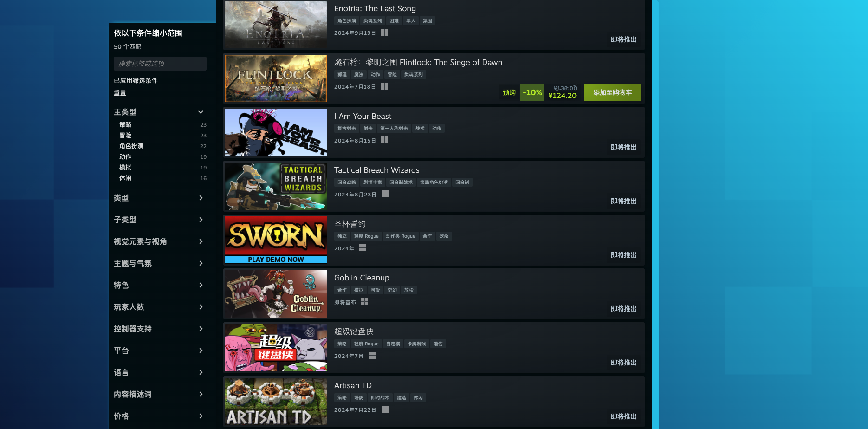Reset filters with 重置 link
This screenshot has width=868, height=429.
coord(120,93)
